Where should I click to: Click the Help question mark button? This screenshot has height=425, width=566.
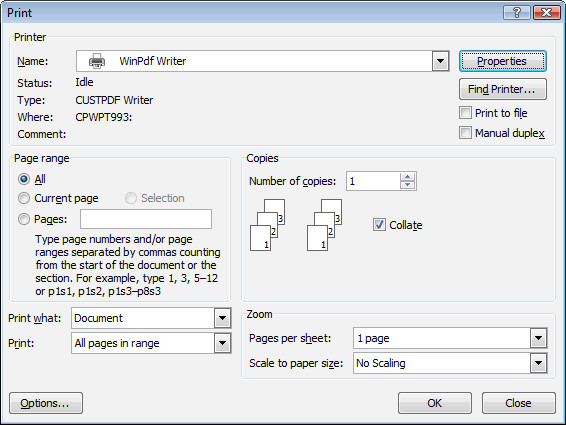[x=517, y=13]
